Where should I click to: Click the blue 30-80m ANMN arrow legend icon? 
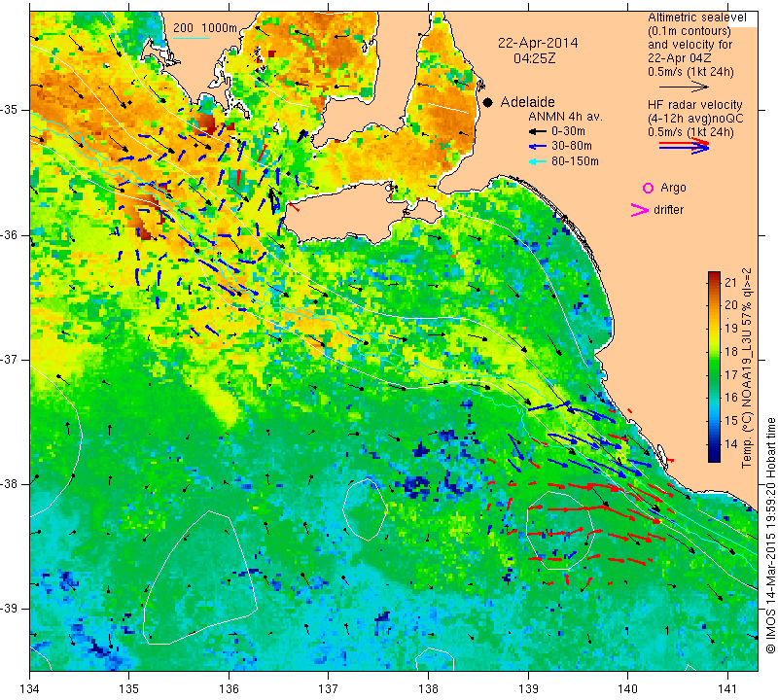538,147
